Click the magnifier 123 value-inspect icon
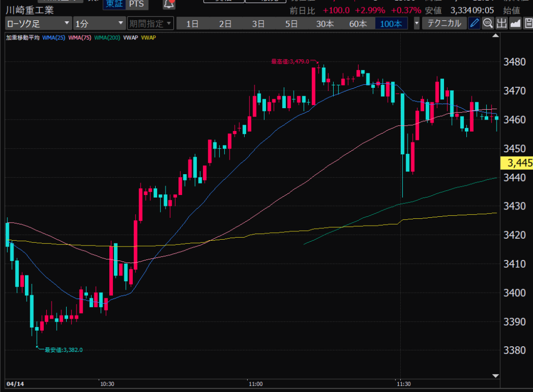Viewport: 533px width, 392px height. 488,23
